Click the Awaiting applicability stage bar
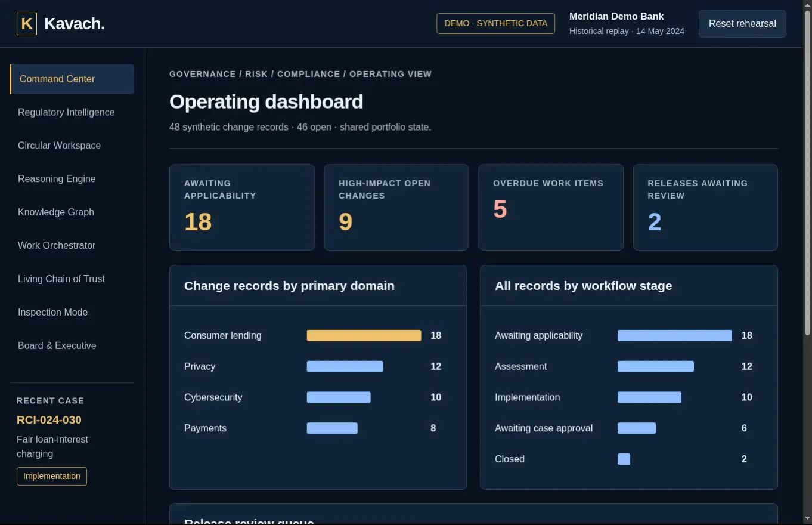The width and height of the screenshot is (812, 525). coord(675,336)
